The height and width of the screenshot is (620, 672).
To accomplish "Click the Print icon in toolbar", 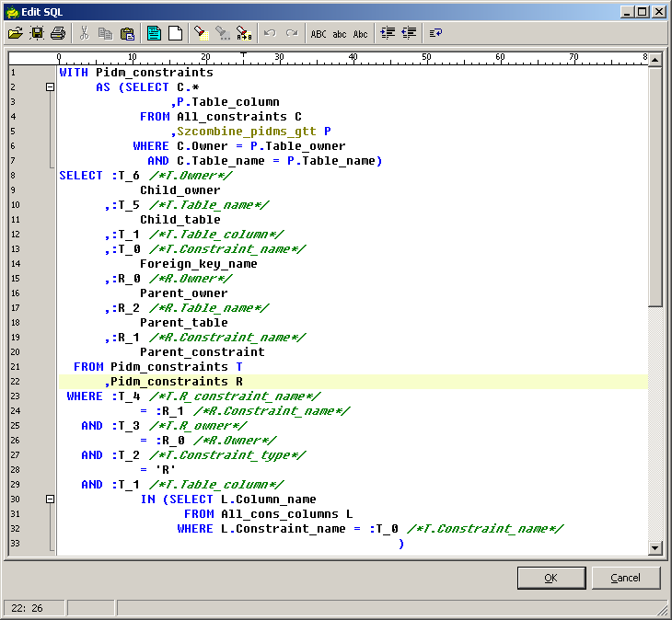I will click(x=58, y=33).
